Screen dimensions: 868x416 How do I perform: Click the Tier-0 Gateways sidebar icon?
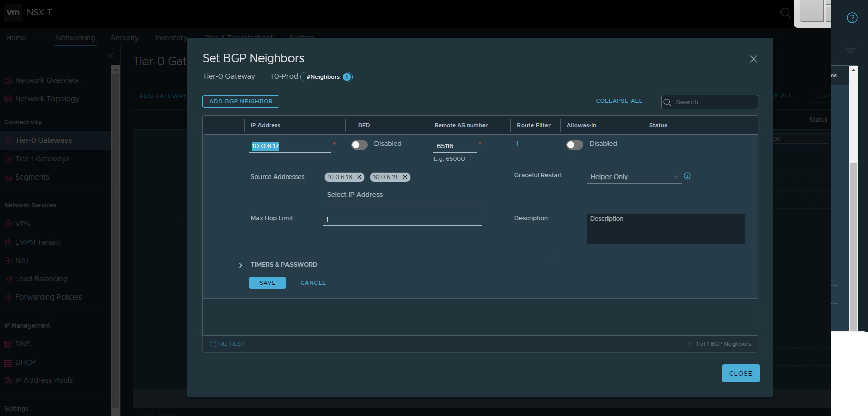point(8,141)
